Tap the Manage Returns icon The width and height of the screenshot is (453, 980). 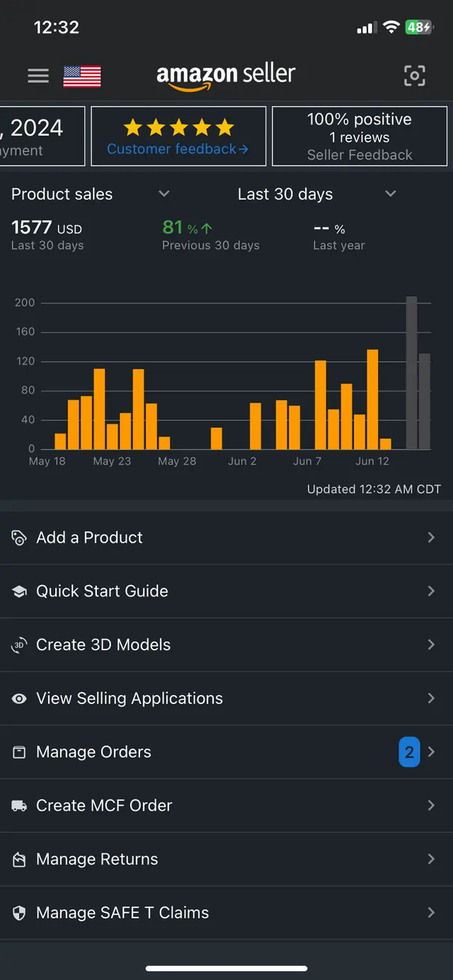(19, 860)
